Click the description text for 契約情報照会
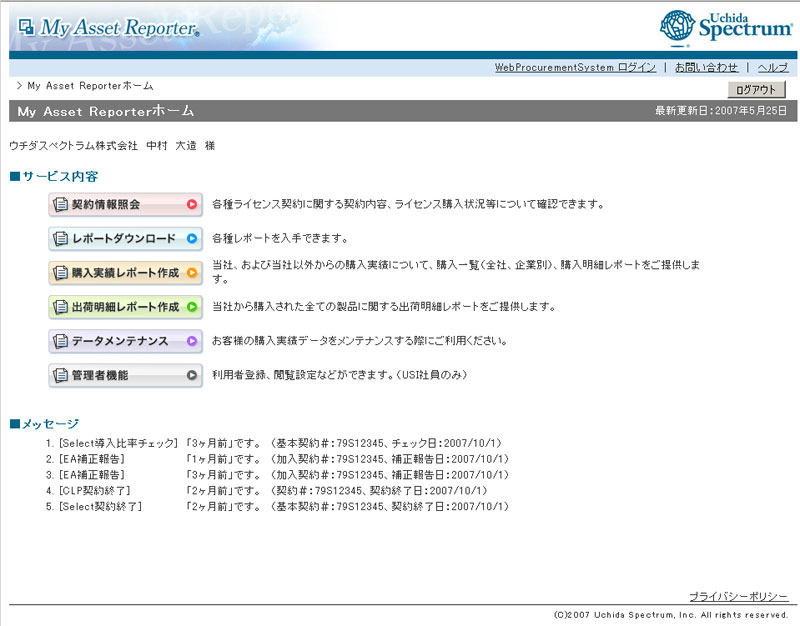 click(x=408, y=205)
